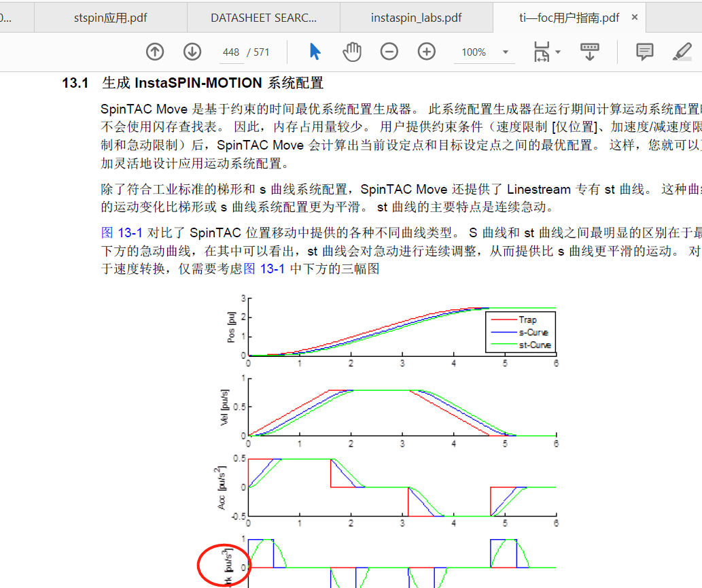This screenshot has width=702, height=588.
Task: Switch to the DATASHEET SEARC... tab
Action: click(x=264, y=18)
